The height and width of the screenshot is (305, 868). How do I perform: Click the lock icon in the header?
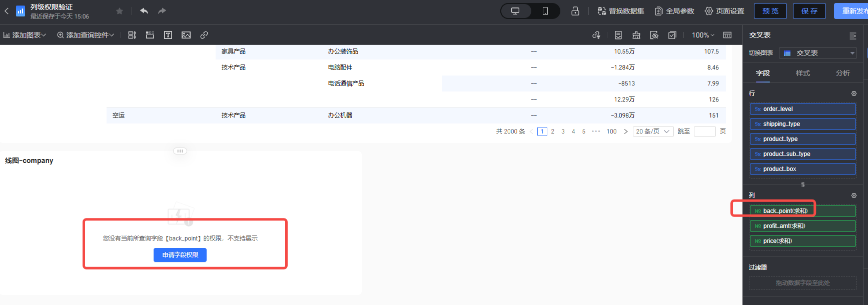click(x=575, y=11)
